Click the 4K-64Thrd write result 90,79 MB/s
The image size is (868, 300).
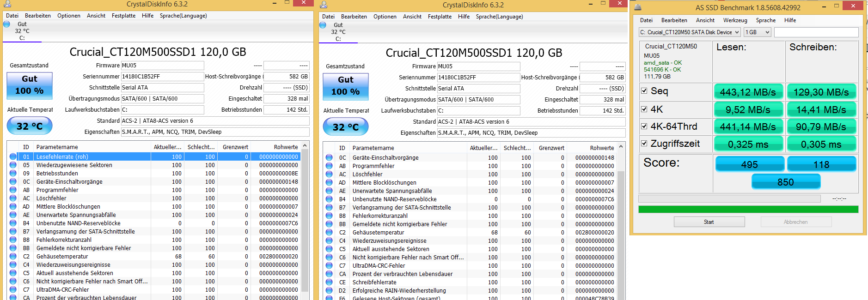coord(821,126)
